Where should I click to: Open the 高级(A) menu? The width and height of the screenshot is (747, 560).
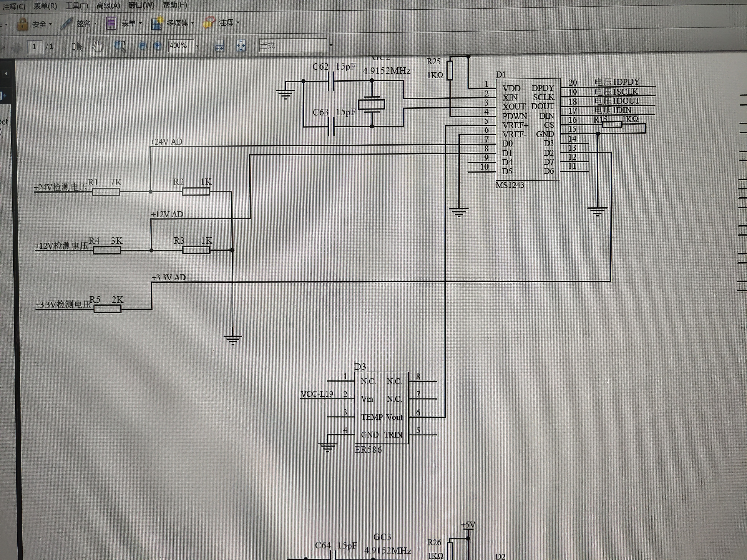[x=108, y=5]
